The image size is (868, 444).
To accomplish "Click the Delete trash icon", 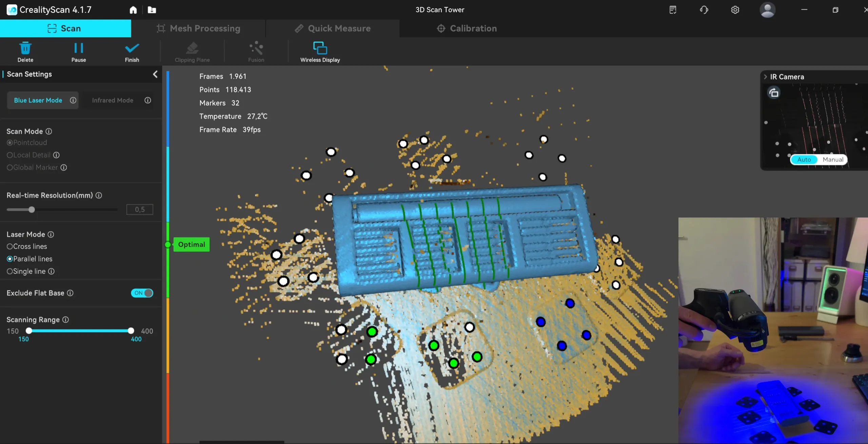I will 25,49.
